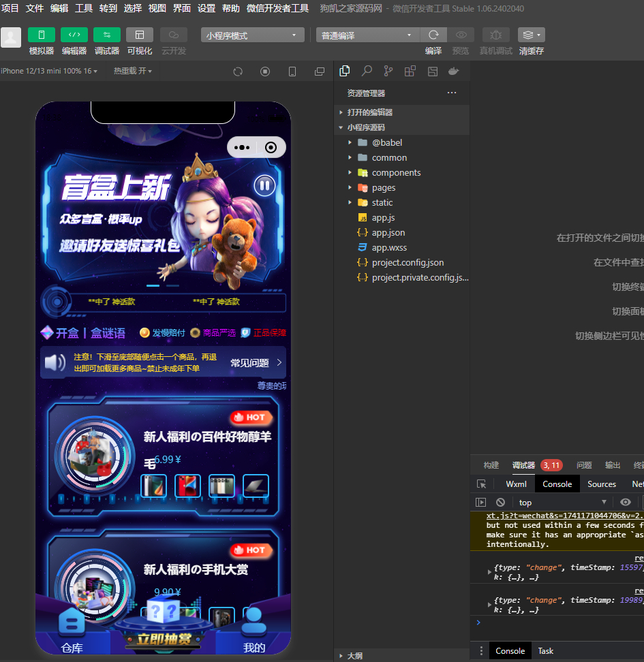
Task: Open the source control branch icon
Action: (388, 71)
